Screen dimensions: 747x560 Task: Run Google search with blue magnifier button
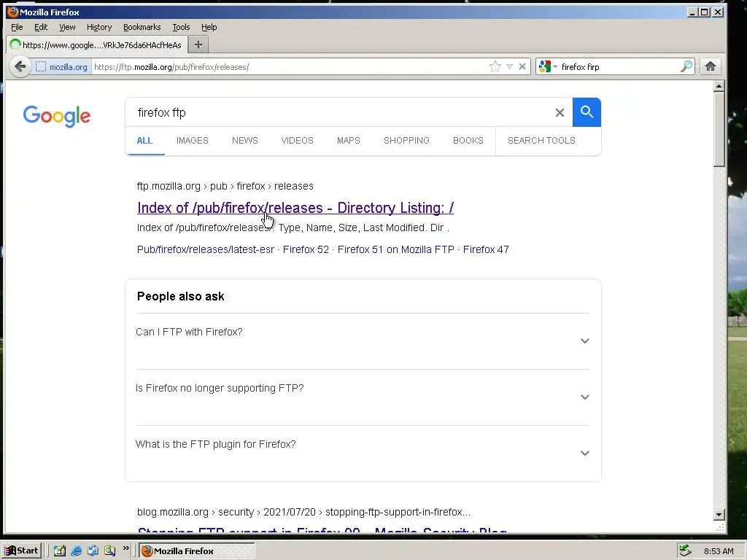[587, 112]
